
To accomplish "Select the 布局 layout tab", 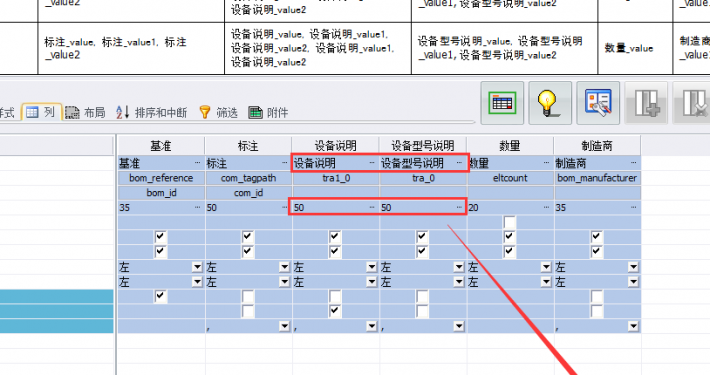I will 85,112.
